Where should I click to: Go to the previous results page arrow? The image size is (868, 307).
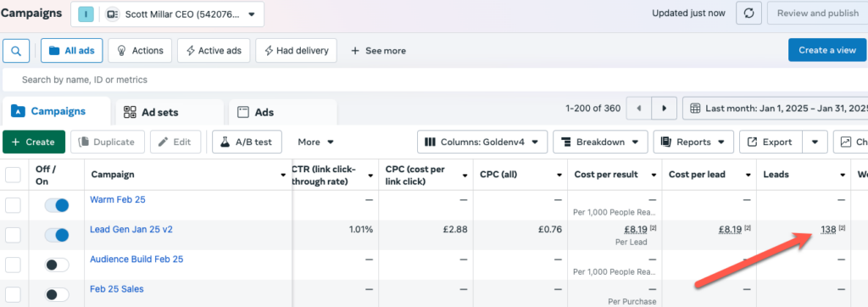639,109
